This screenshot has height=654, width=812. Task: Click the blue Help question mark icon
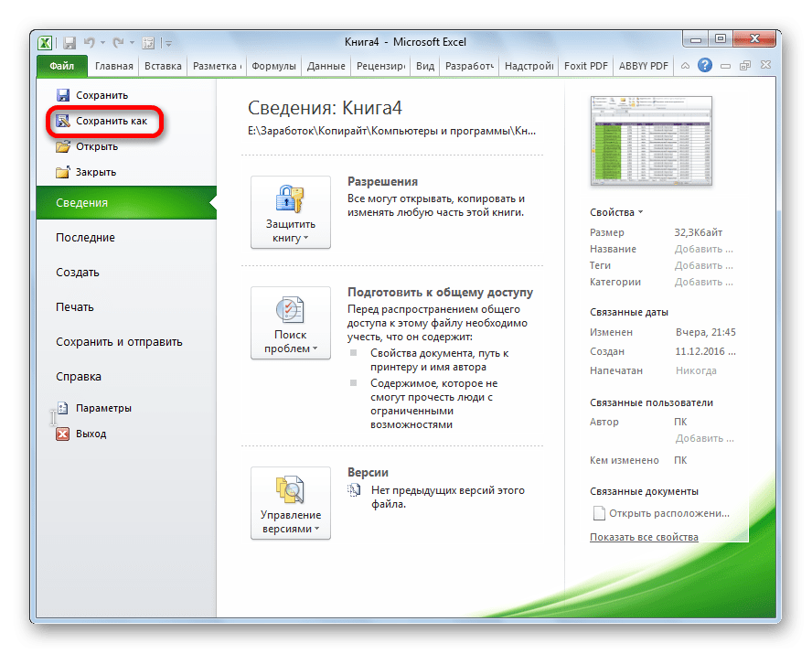pos(705,65)
